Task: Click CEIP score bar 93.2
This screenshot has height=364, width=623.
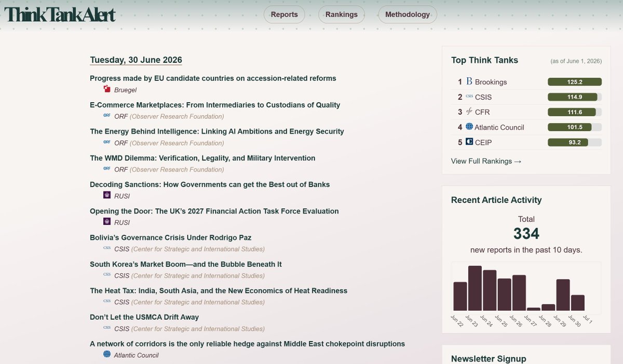Action: click(575, 142)
